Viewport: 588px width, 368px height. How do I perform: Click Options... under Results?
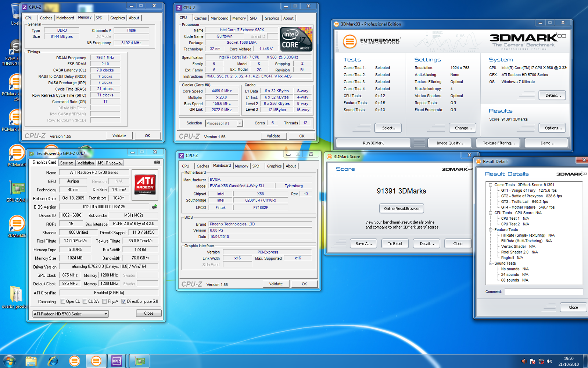[553, 128]
